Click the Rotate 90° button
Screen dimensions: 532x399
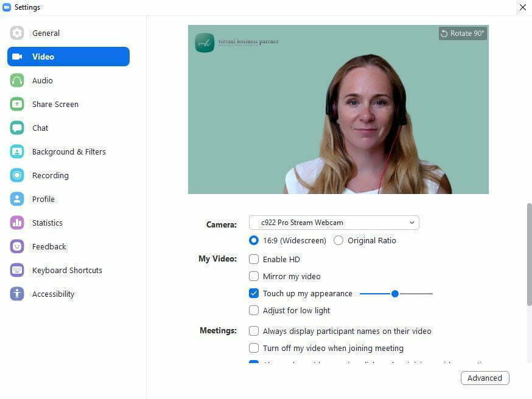pos(463,33)
